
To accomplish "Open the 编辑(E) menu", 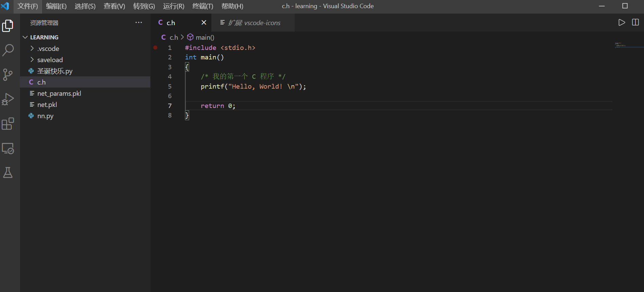I will (x=56, y=6).
